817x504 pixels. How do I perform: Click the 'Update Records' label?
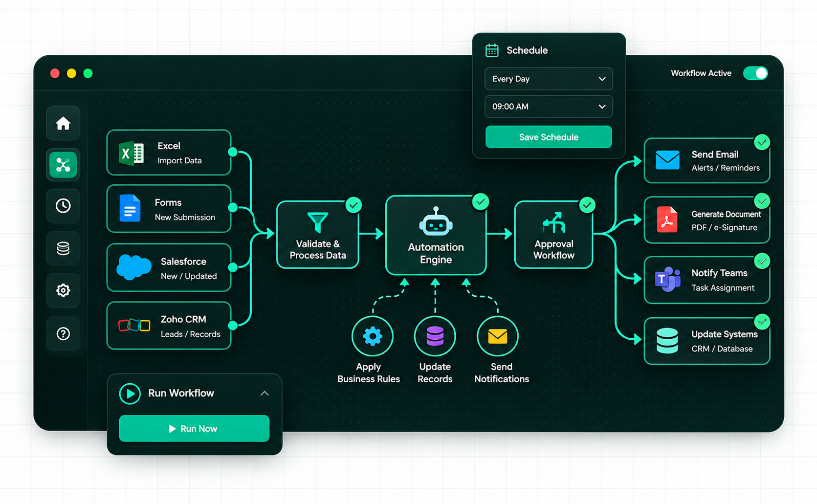(x=435, y=373)
